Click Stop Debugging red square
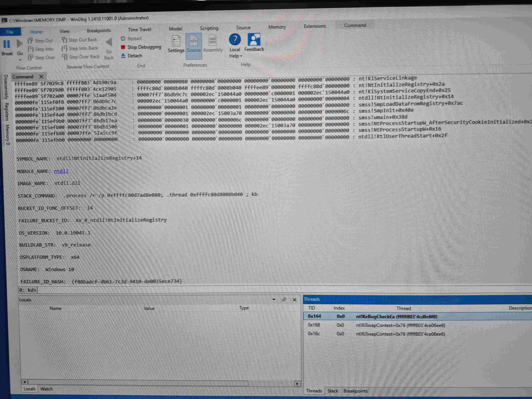 (123, 47)
